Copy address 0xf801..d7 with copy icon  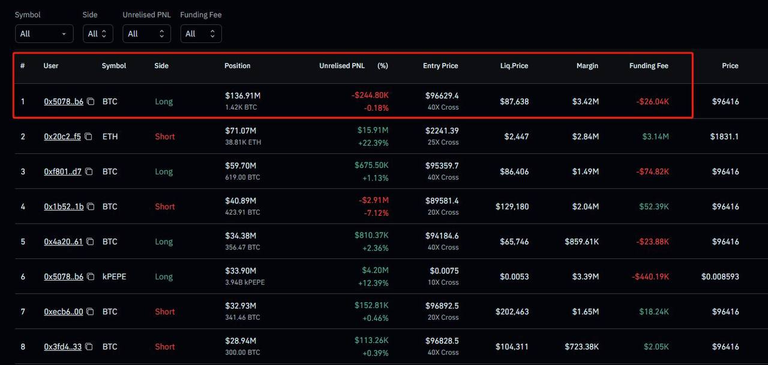click(x=90, y=172)
